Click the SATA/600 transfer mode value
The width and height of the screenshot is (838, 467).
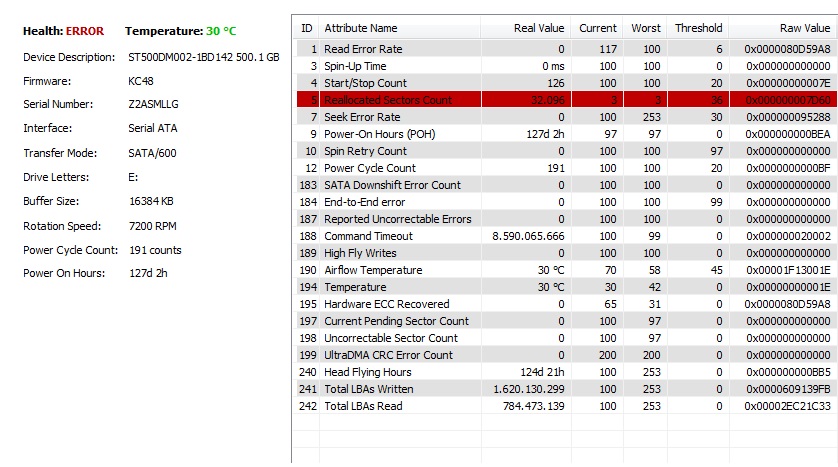pos(152,153)
